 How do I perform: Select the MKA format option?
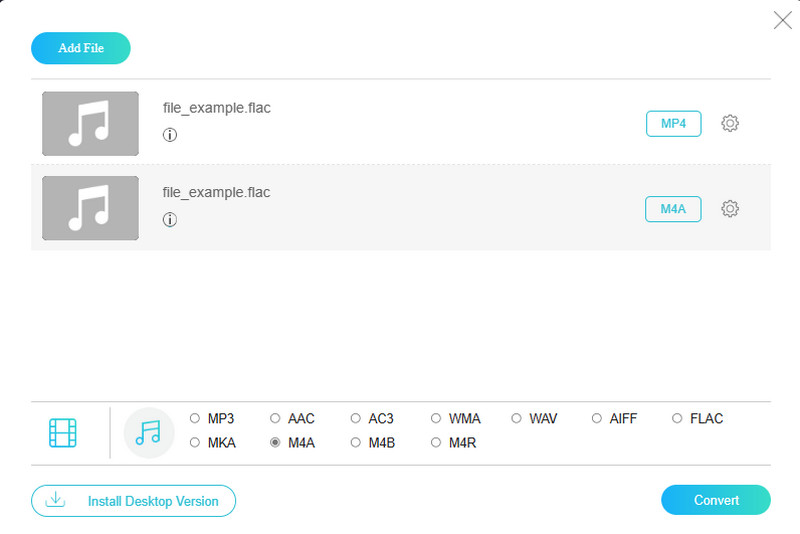coord(195,442)
